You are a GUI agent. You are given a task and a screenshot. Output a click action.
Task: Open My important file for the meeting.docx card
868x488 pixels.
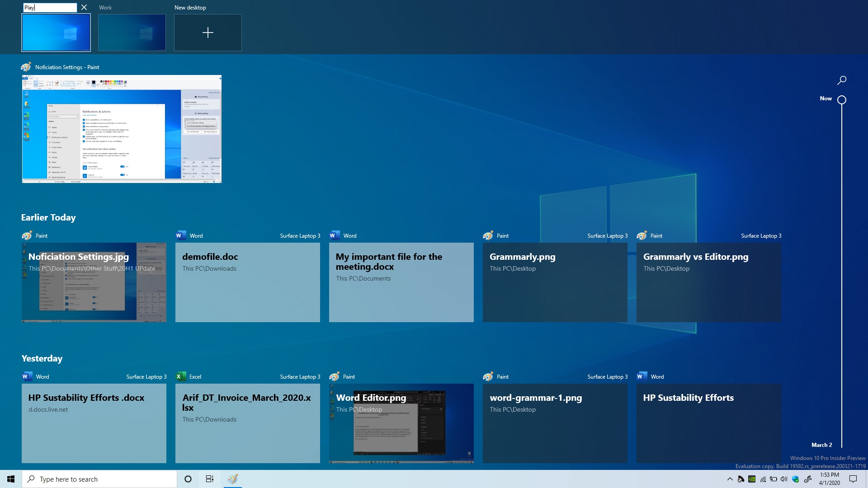click(401, 282)
